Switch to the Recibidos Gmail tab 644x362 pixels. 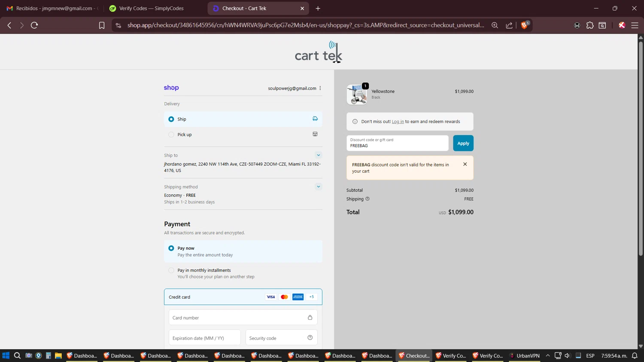pos(52,8)
